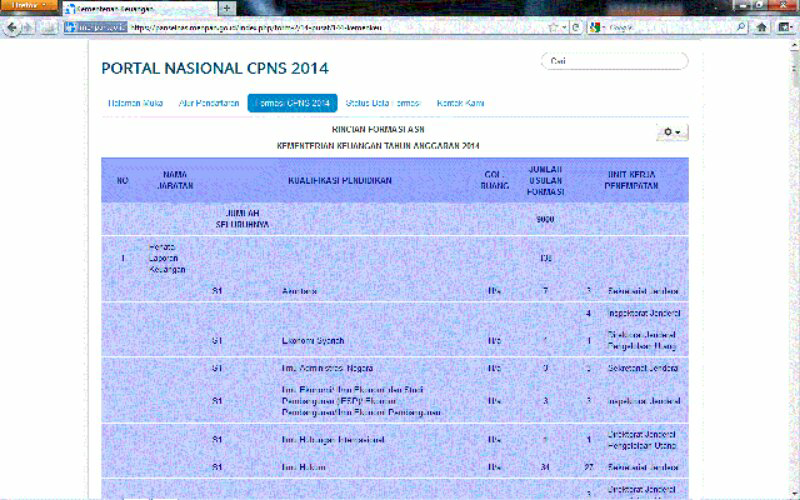This screenshot has width=800, height=500.
Task: Click the GOL. RUANG column header
Action: [494, 180]
